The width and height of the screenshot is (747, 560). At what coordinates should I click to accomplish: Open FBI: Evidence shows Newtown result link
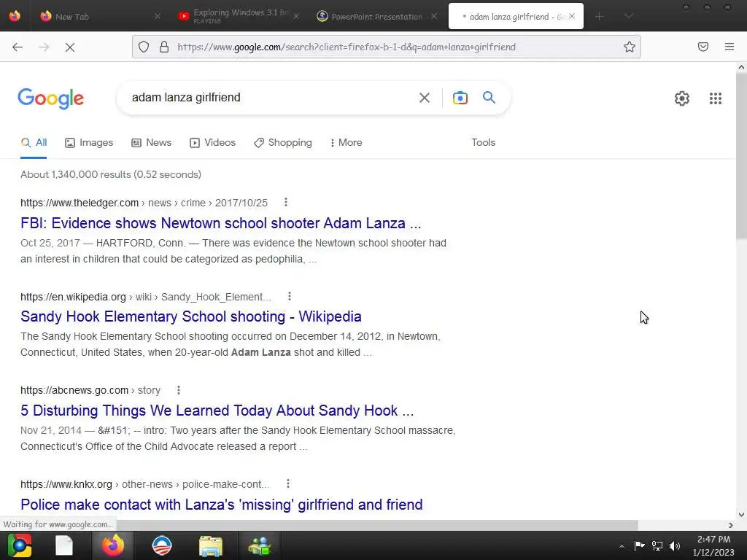[x=220, y=223]
